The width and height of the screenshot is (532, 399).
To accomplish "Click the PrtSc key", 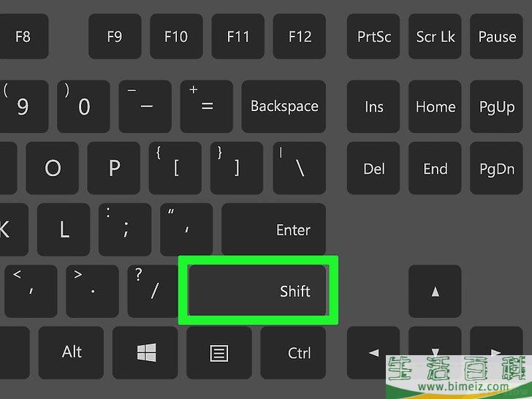I will [373, 37].
